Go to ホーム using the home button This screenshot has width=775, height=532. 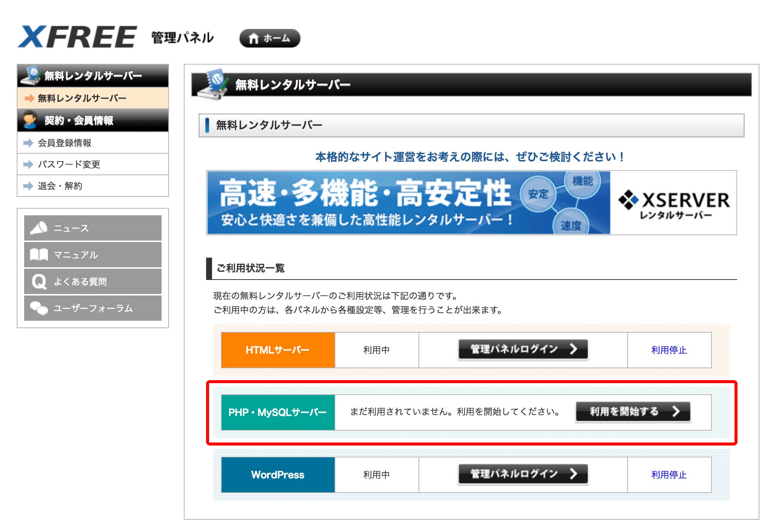(270, 38)
